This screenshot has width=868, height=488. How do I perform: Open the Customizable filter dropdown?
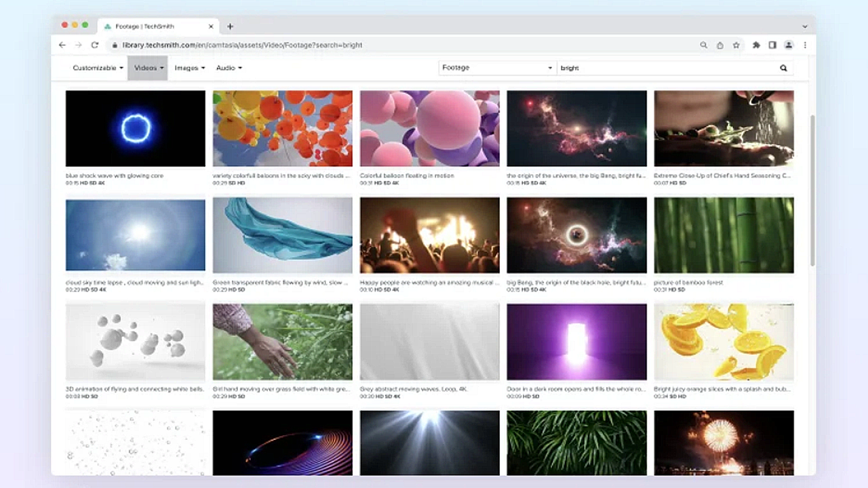pos(96,68)
